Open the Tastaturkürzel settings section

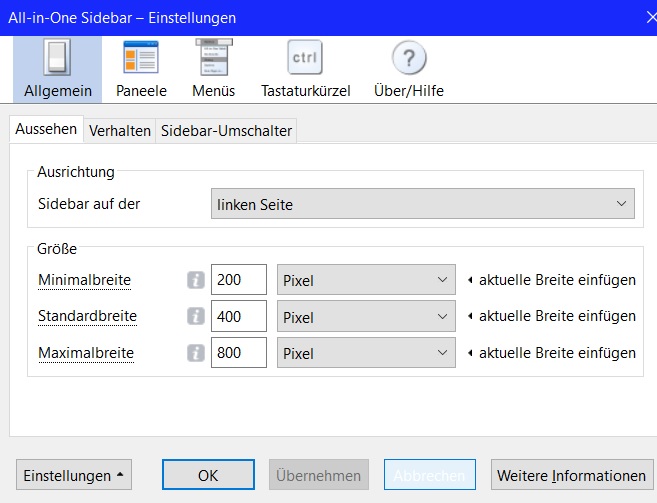pyautogui.click(x=305, y=70)
